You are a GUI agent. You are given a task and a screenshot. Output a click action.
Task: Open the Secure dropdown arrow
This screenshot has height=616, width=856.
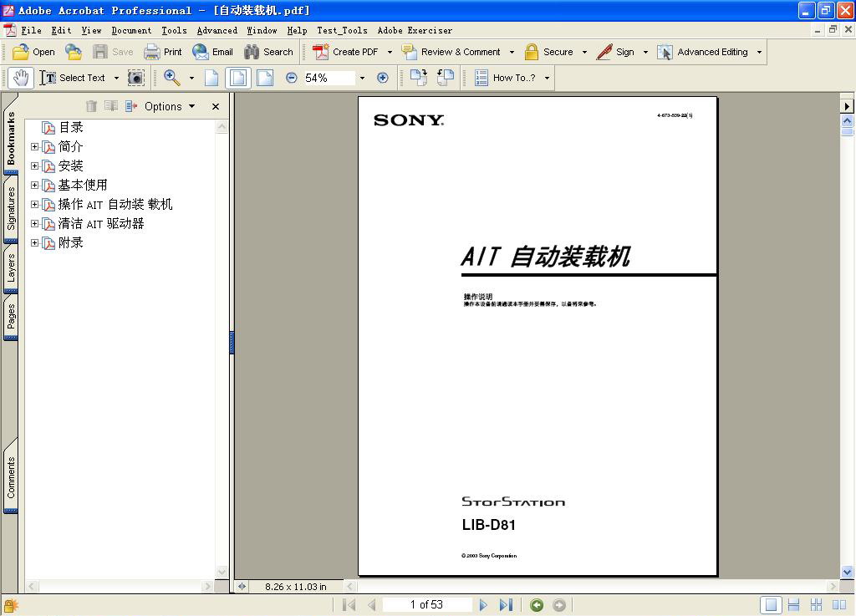(x=584, y=53)
